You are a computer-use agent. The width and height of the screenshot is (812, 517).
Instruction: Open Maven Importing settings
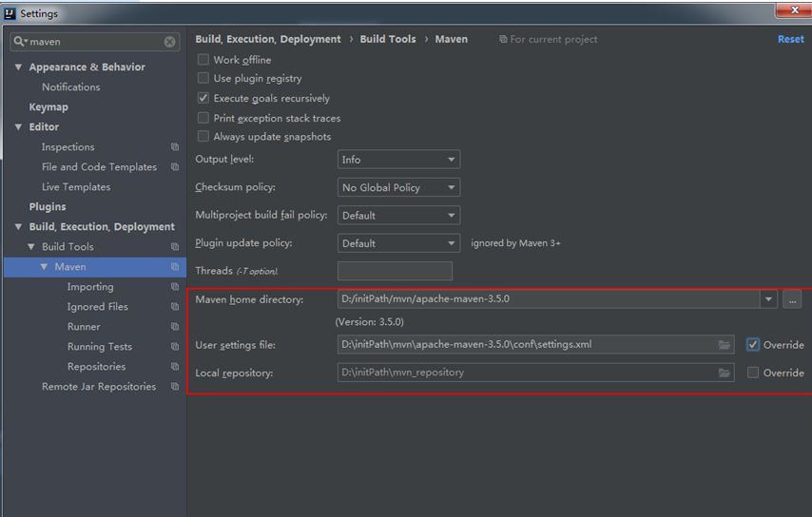click(90, 287)
